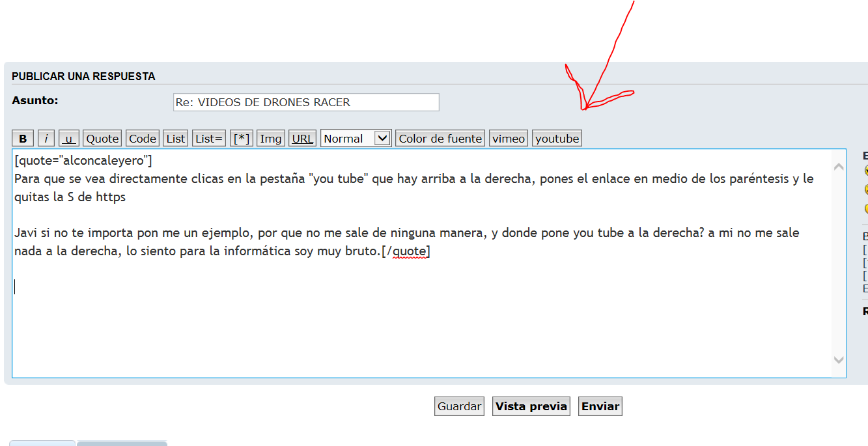Open the Normal font size dropdown
Screen dimensions: 868x446
pos(356,138)
